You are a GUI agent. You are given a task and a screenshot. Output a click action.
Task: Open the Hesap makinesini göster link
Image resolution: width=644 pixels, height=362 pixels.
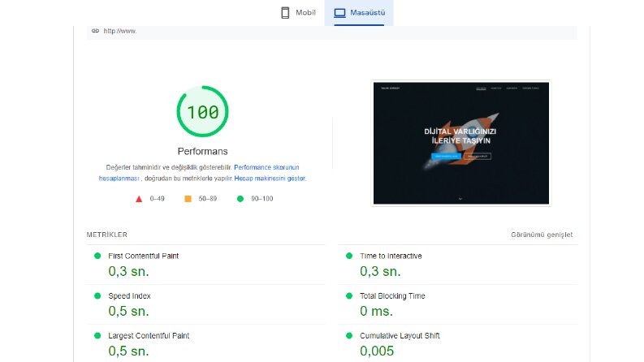[270, 179]
